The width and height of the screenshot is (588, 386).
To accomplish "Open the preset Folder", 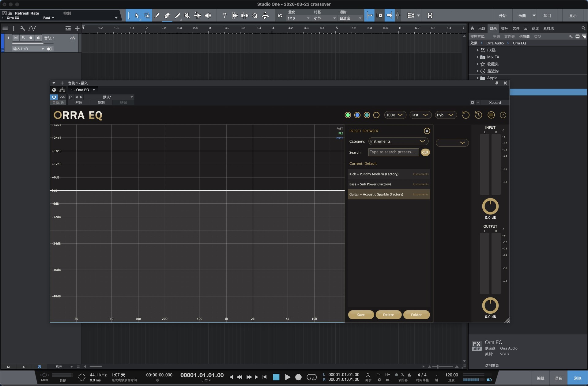I will pos(416,315).
